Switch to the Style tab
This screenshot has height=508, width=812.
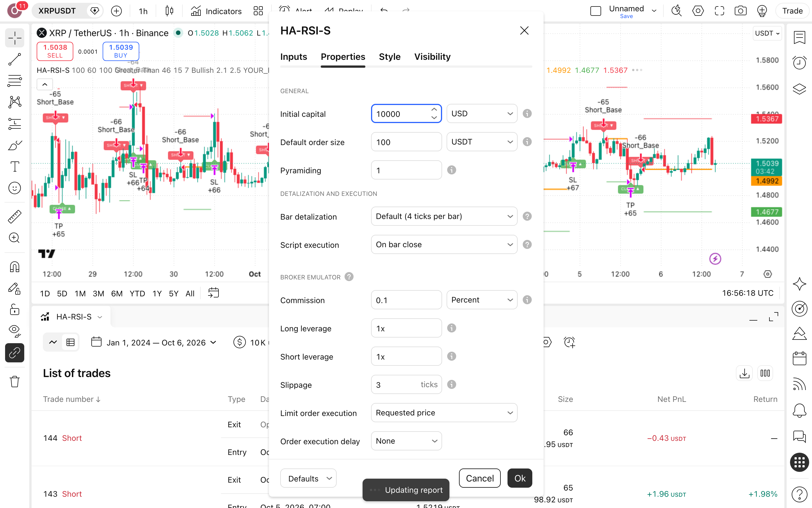pos(390,57)
